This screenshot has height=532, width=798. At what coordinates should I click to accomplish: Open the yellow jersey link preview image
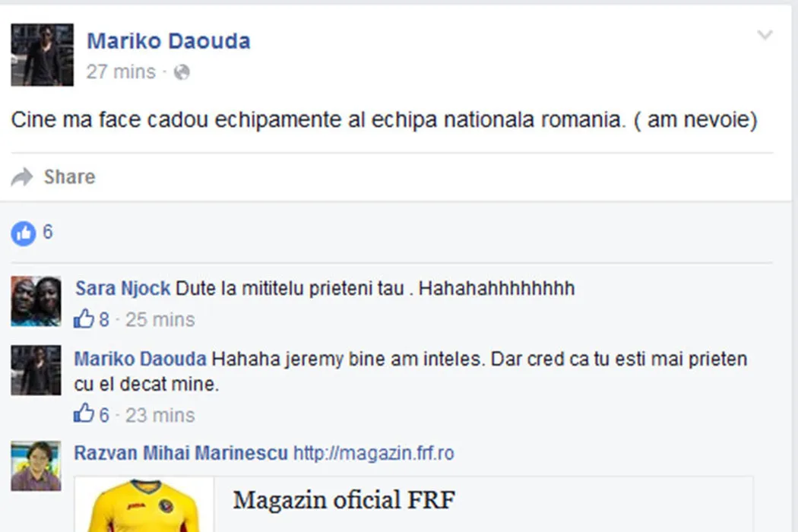coord(144,505)
